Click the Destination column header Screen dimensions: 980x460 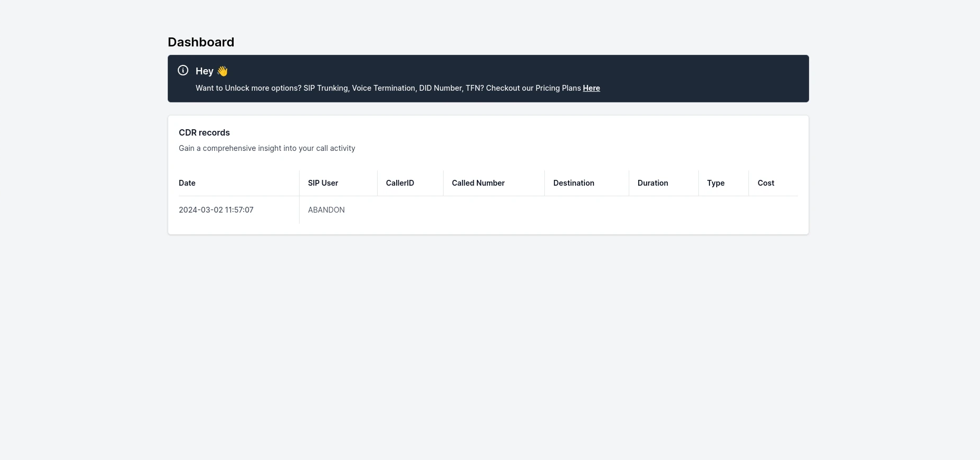click(573, 183)
